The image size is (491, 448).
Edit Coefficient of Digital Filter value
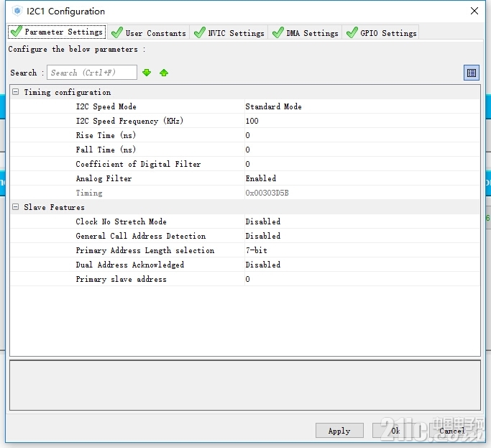[x=362, y=164]
